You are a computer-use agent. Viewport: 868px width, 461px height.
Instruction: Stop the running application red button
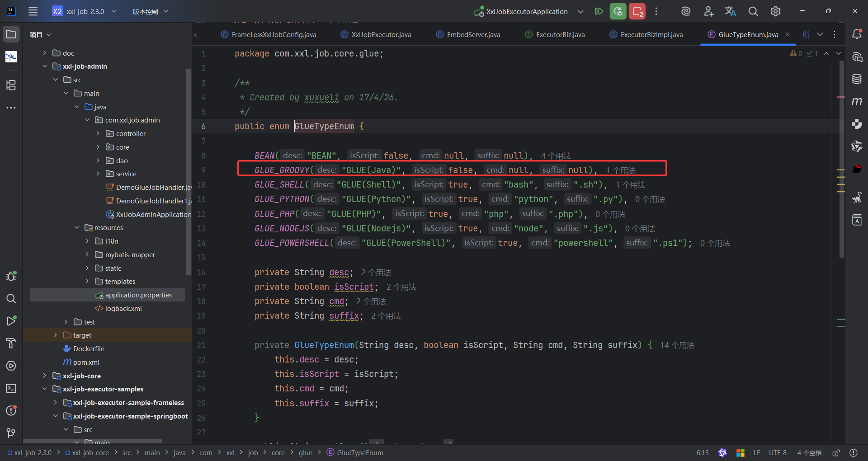(637, 11)
